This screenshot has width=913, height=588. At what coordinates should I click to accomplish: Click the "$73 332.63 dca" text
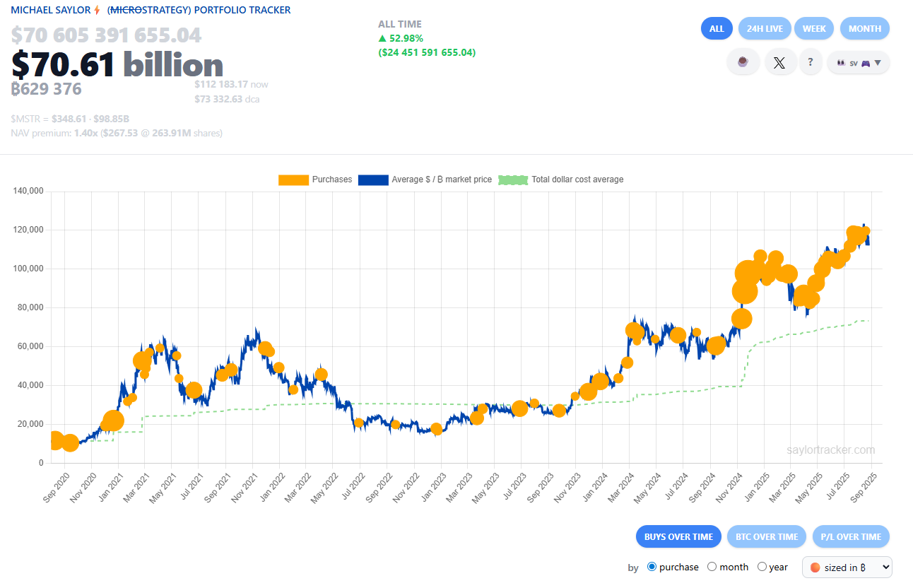click(x=227, y=99)
